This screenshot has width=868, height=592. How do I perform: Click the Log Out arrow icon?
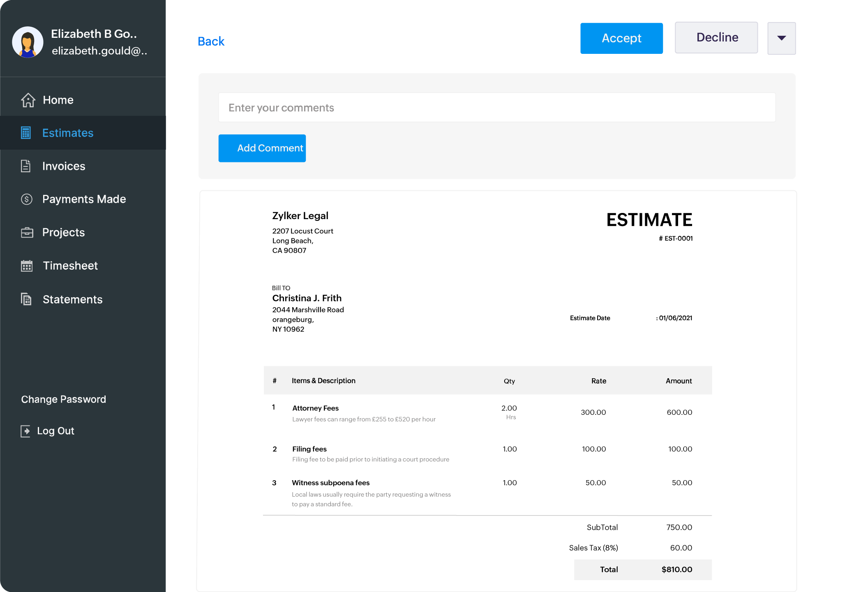point(26,431)
